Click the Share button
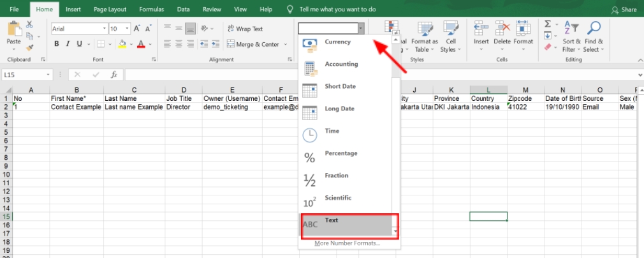644x258 pixels. [624, 10]
